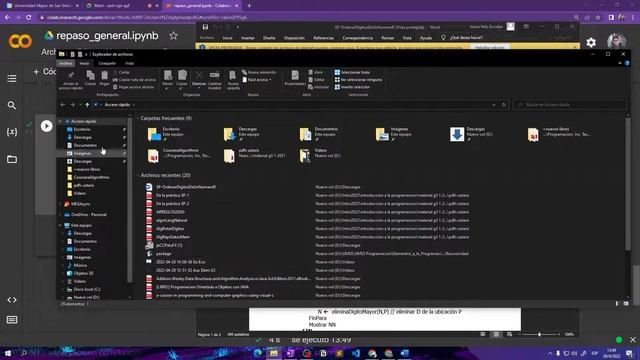
Task: Click the red X Eliminar icon
Action: tap(199, 75)
